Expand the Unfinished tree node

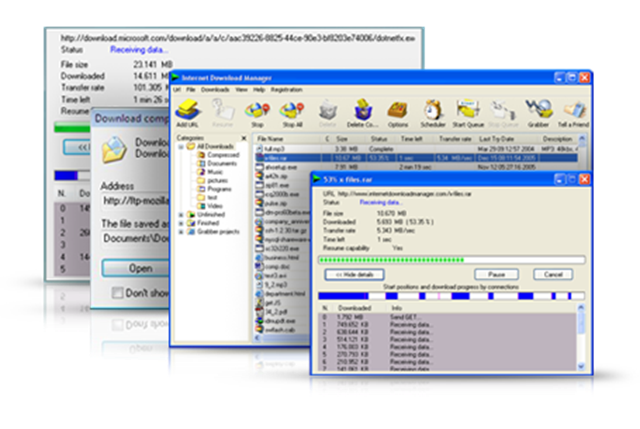181,215
